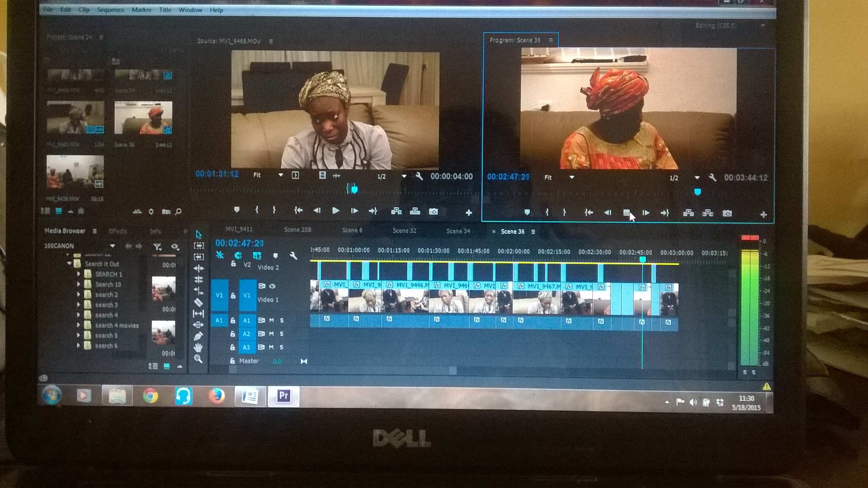This screenshot has height=488, width=868.
Task: Open the Source monitor Fit zoom dropdown
Action: (x=280, y=175)
